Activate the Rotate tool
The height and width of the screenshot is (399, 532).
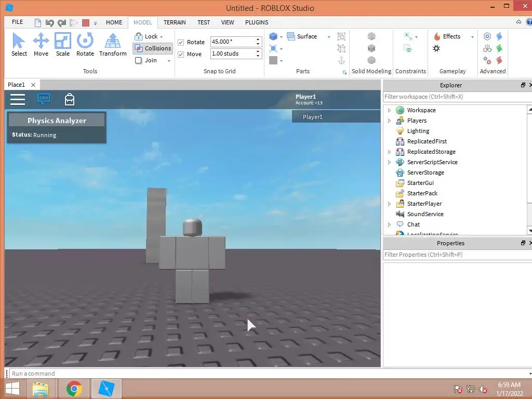pyautogui.click(x=85, y=45)
